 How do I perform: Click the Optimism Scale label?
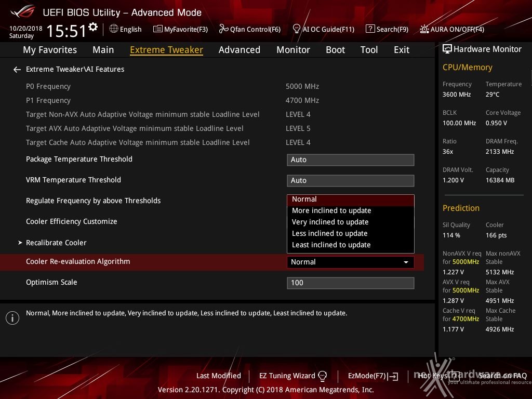pyautogui.click(x=51, y=282)
